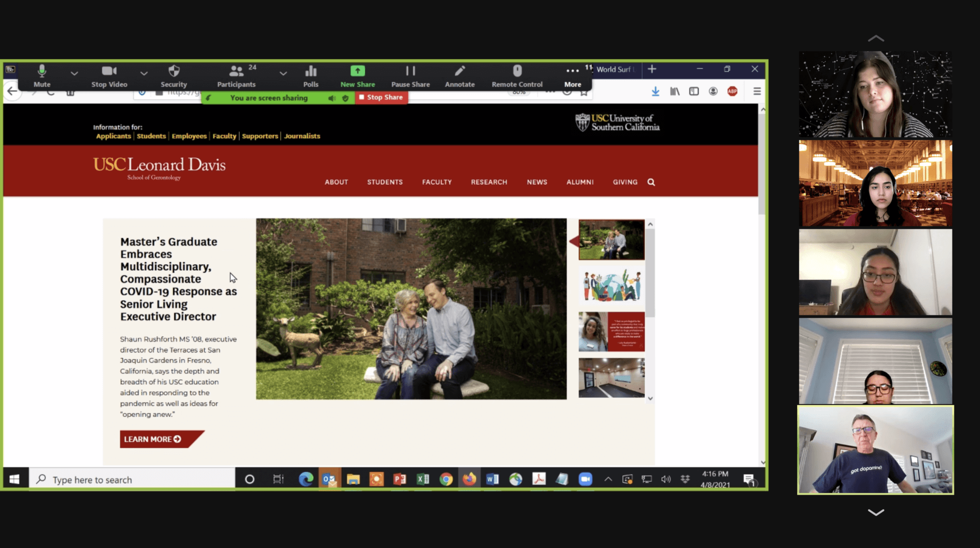Image resolution: width=980 pixels, height=548 pixels.
Task: Show previous participants with the top chevron
Action: click(876, 38)
